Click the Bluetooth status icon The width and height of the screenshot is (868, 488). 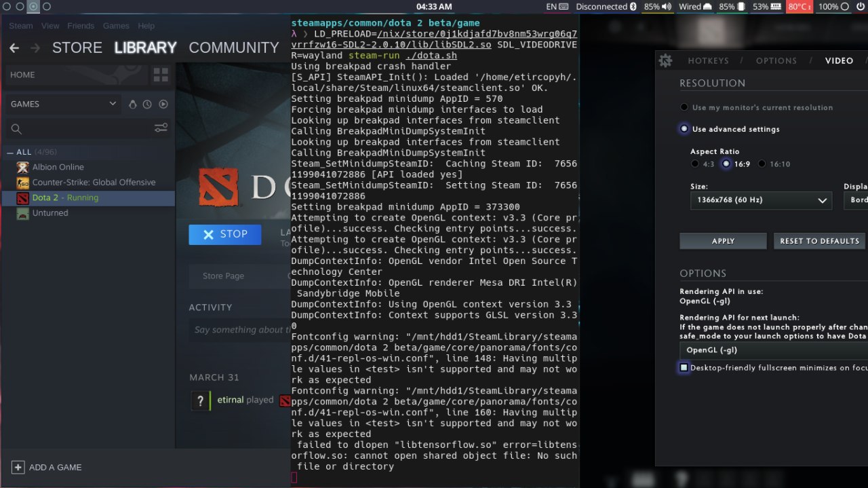click(633, 7)
